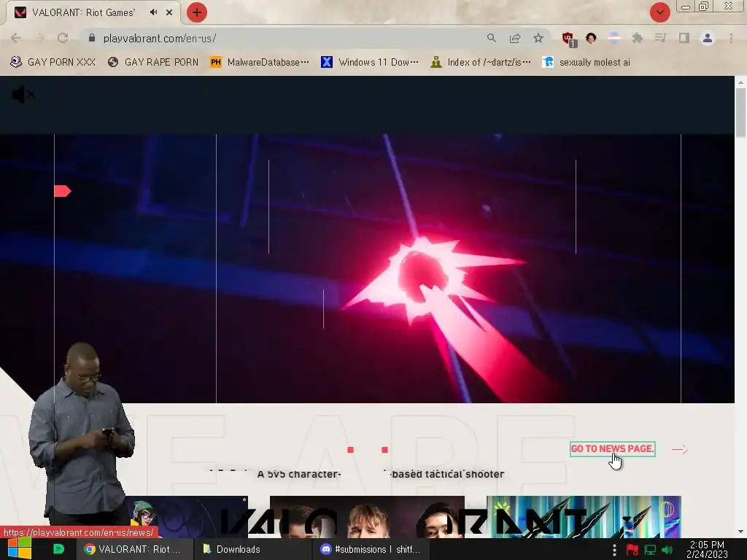747x560 pixels.
Task: Open the Windows Start button
Action: [x=20, y=548]
